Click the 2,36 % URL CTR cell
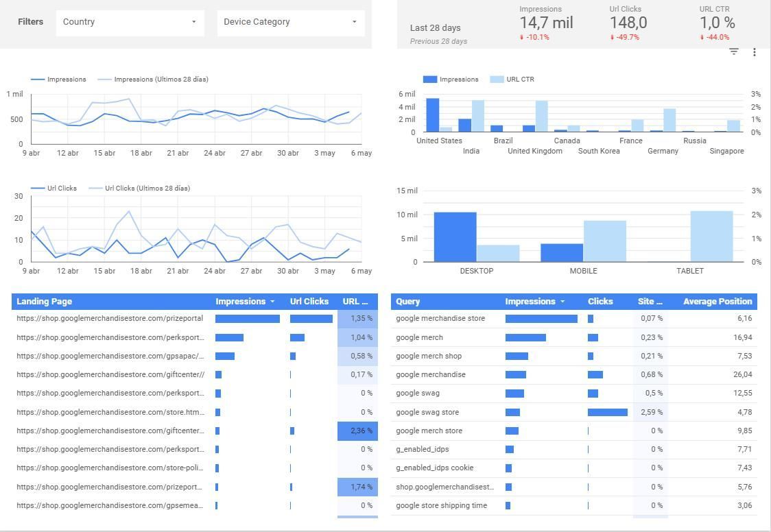This screenshot has height=532, width=771. tap(357, 431)
